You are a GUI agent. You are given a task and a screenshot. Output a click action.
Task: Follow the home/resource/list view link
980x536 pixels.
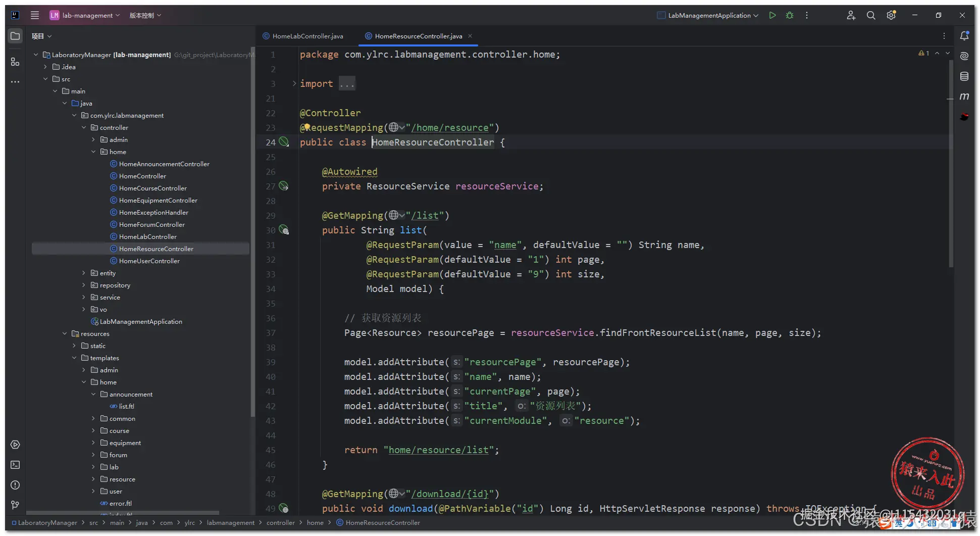(x=439, y=450)
